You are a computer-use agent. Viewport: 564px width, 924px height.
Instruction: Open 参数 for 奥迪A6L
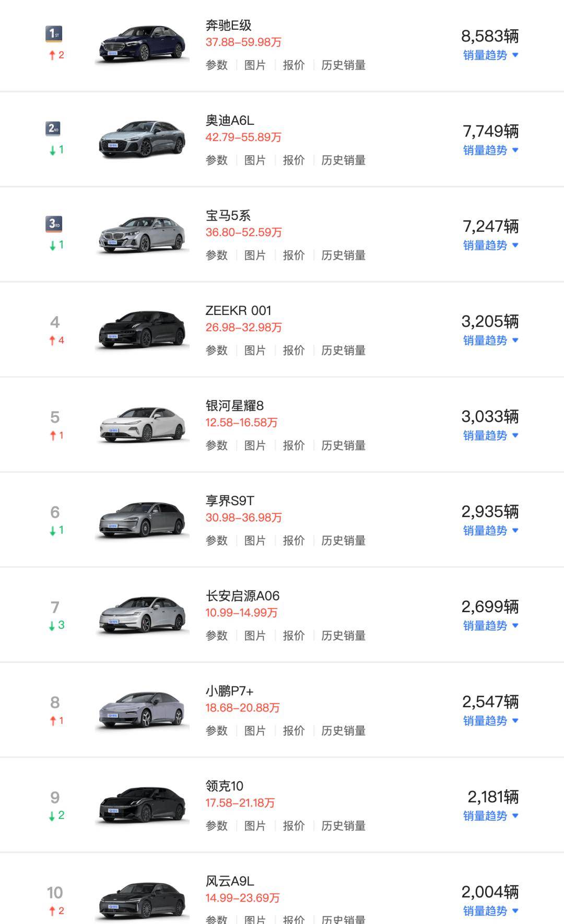(217, 160)
